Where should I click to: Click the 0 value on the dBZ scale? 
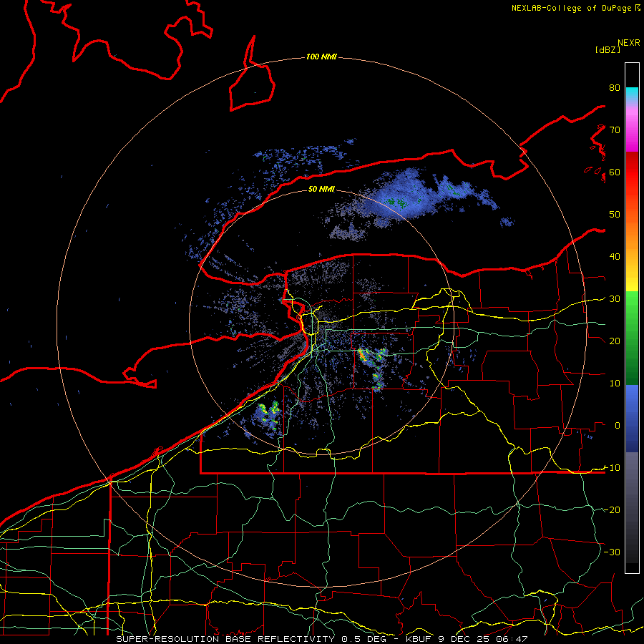point(617,426)
